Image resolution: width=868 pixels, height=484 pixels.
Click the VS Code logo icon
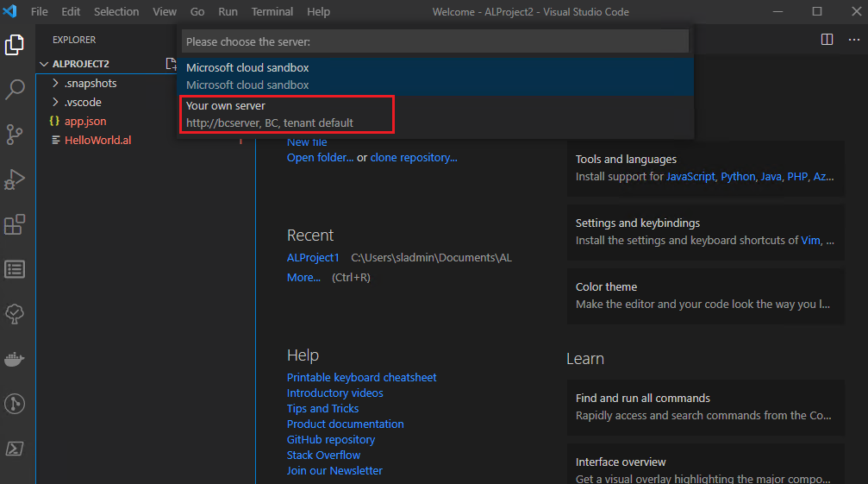click(x=10, y=11)
